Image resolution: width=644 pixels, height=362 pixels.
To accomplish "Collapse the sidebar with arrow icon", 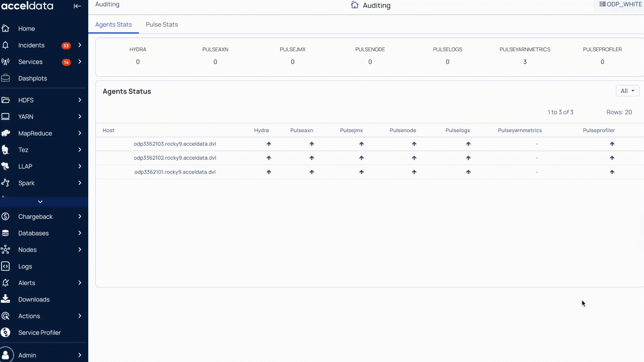I will click(x=77, y=6).
